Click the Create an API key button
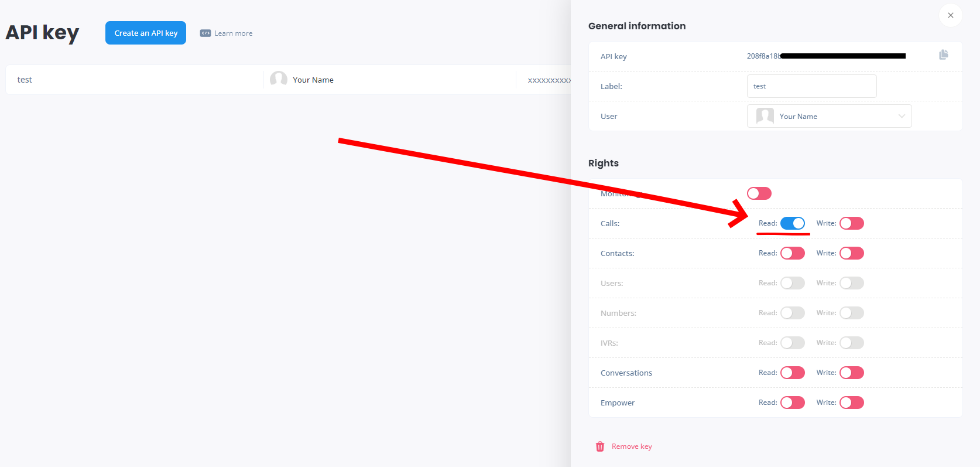Viewport: 980px width, 467px height. [146, 33]
